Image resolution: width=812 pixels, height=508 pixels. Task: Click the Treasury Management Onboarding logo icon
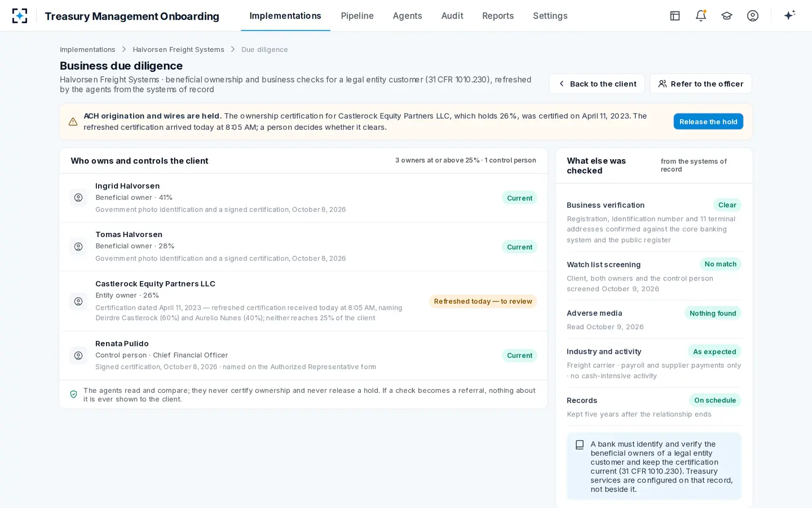coord(20,16)
